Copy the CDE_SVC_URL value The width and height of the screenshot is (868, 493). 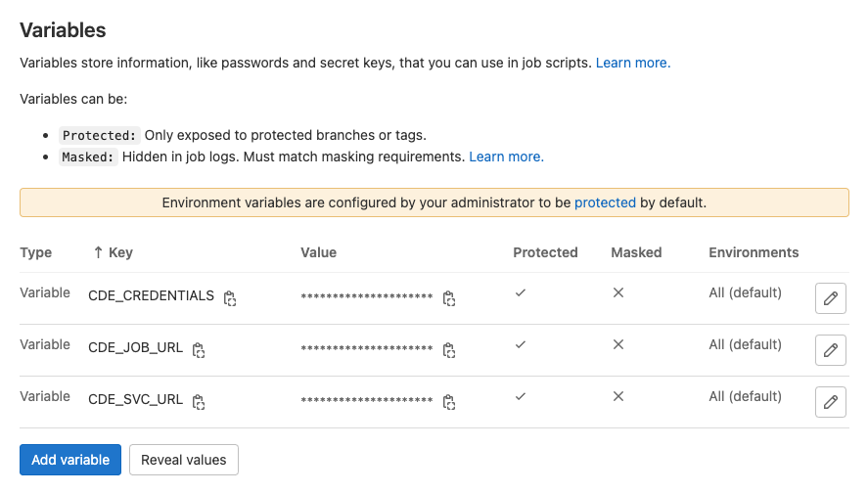pyautogui.click(x=449, y=402)
